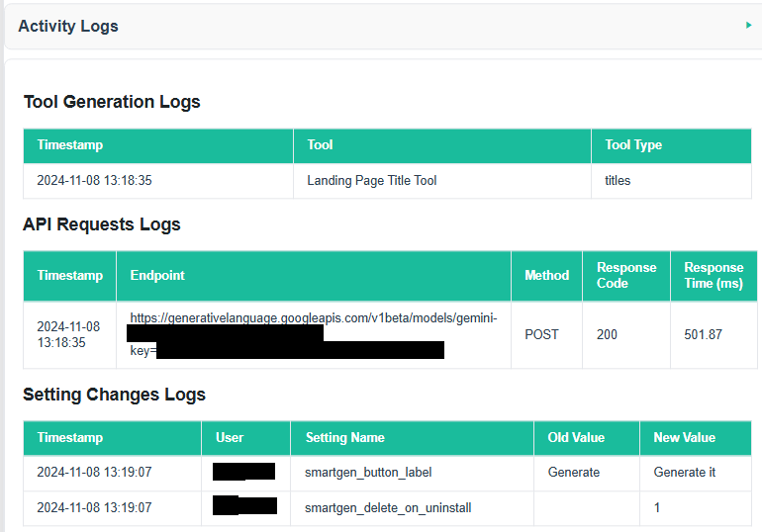Select the Endpoint column header

click(314, 276)
